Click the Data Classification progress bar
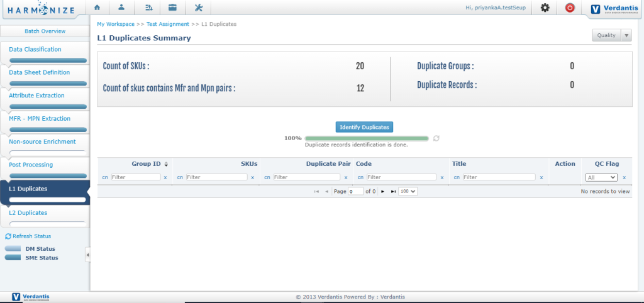644x303 pixels. (48, 60)
